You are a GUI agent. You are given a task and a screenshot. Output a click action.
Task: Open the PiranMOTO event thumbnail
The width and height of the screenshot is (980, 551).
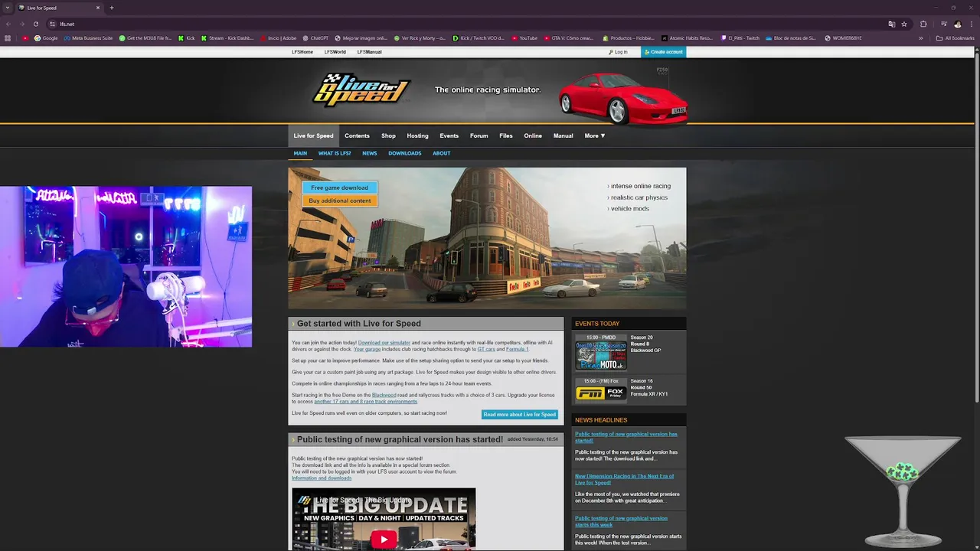601,356
